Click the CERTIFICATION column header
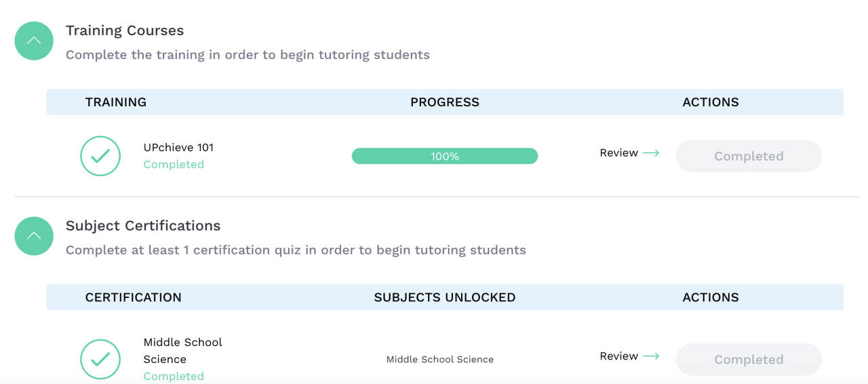Screen dimensions: 868x384 134,297
